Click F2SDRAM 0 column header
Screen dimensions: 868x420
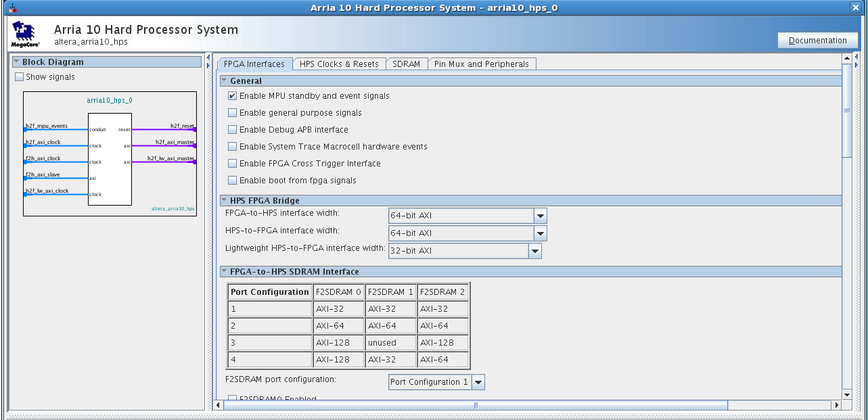pyautogui.click(x=338, y=292)
